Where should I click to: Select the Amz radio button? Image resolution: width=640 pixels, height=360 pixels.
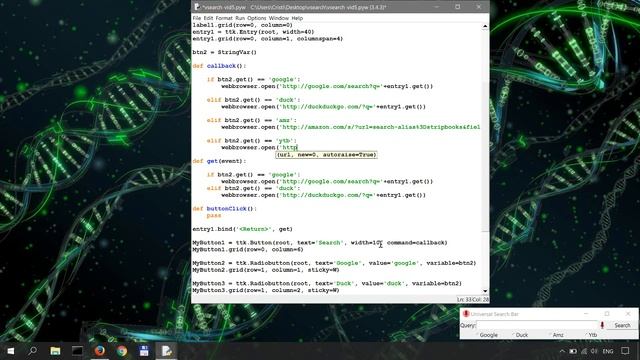pos(556,335)
